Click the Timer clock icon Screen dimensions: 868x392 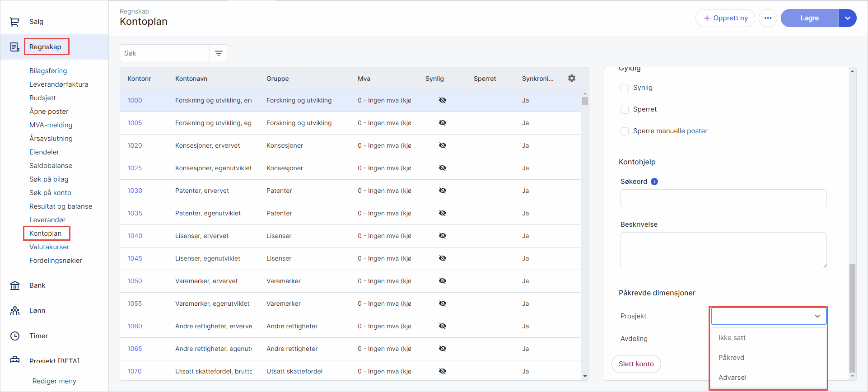pos(15,336)
